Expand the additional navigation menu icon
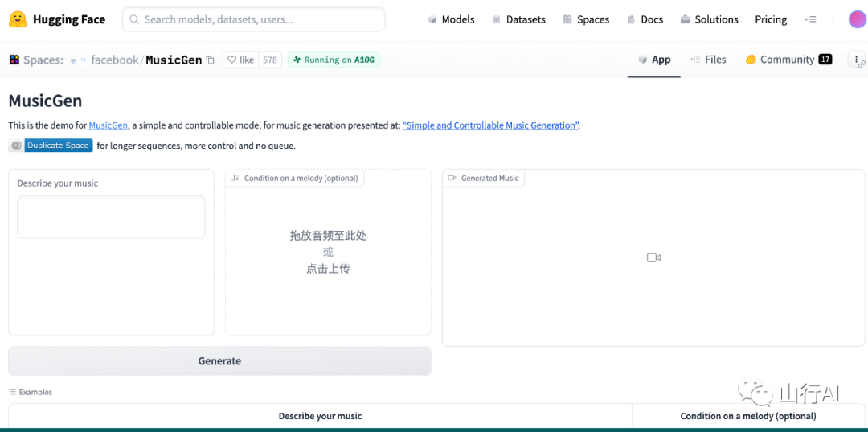This screenshot has width=868, height=432. (x=810, y=19)
